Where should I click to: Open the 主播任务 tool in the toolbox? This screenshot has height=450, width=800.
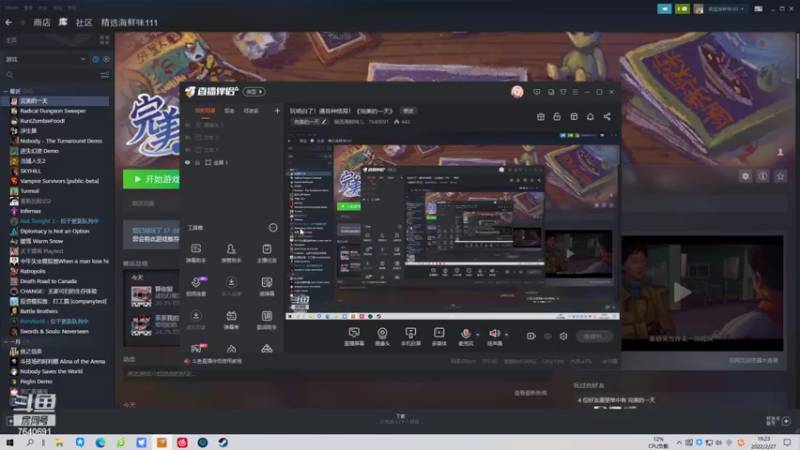pyautogui.click(x=266, y=253)
